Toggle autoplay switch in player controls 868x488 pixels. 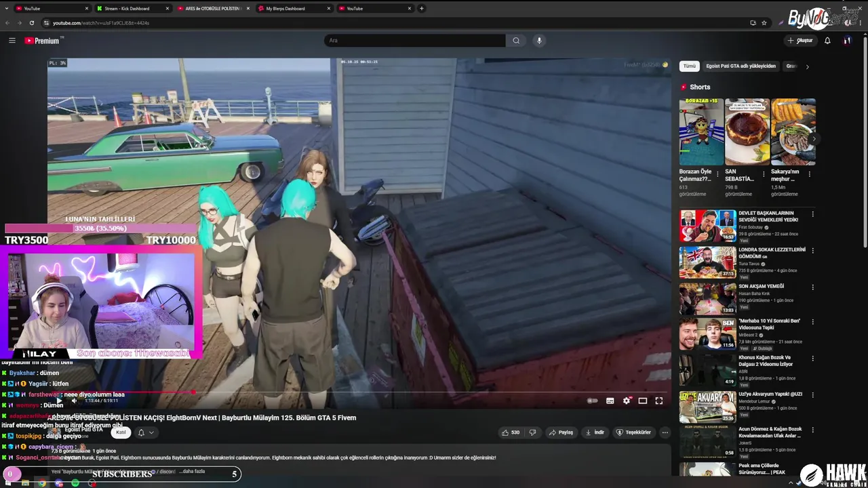(592, 401)
